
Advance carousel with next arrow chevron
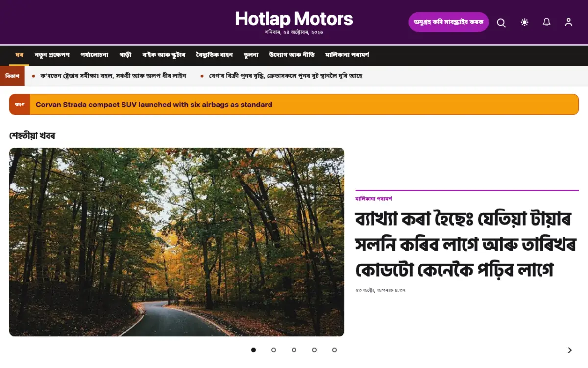point(570,350)
